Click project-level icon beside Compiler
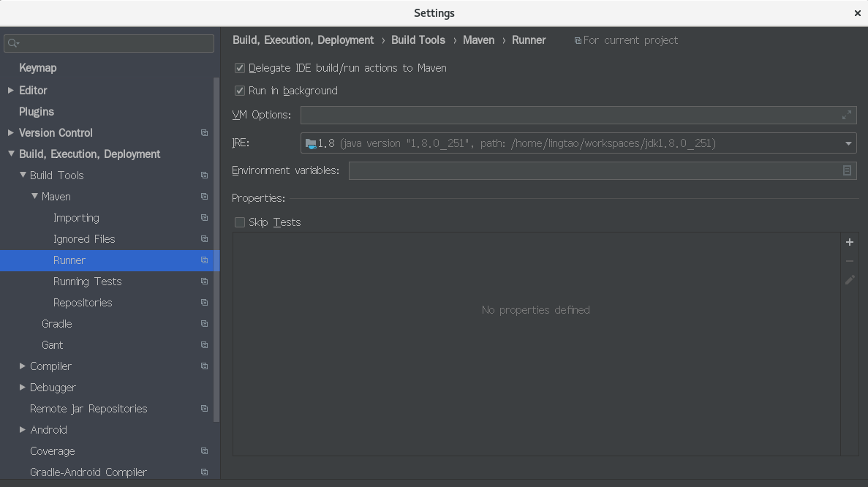 (204, 366)
